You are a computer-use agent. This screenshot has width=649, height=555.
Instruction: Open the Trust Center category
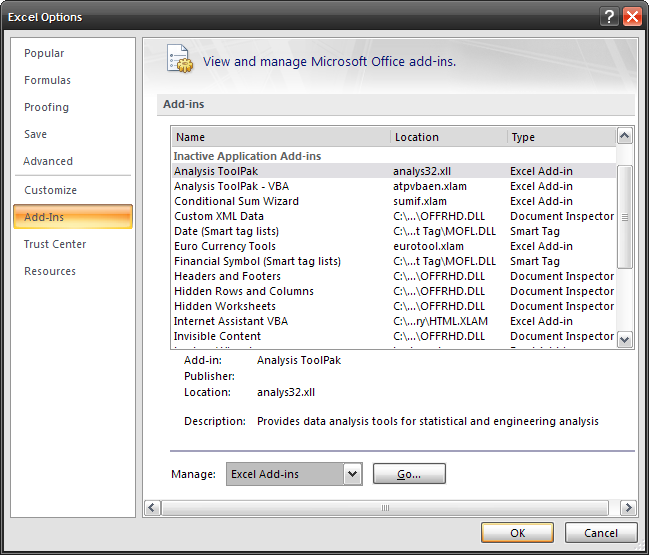click(55, 244)
